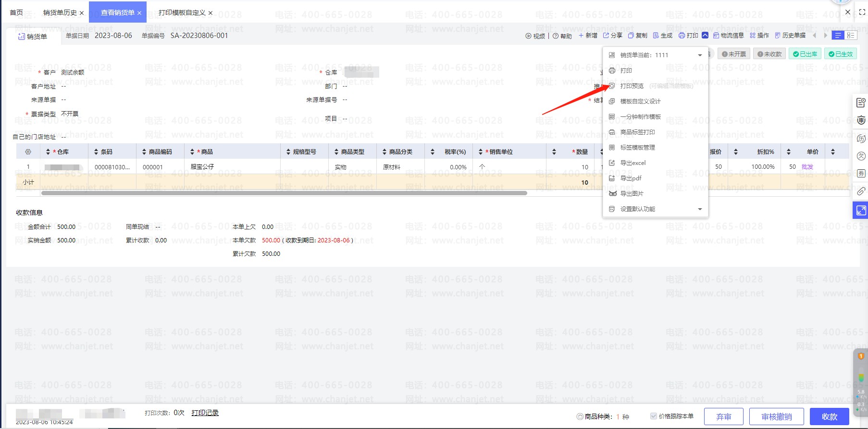This screenshot has width=868, height=429.
Task: Click the 审核撤销 button
Action: (777, 416)
